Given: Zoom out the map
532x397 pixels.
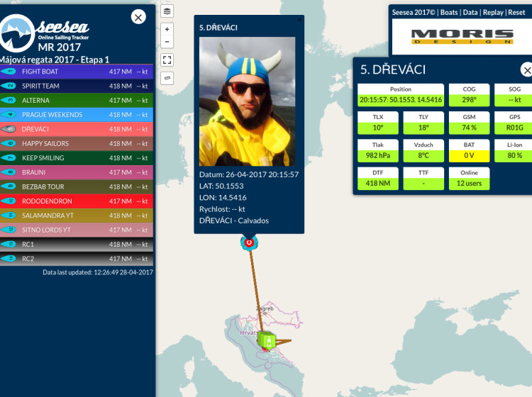Looking at the screenshot, I should [167, 42].
